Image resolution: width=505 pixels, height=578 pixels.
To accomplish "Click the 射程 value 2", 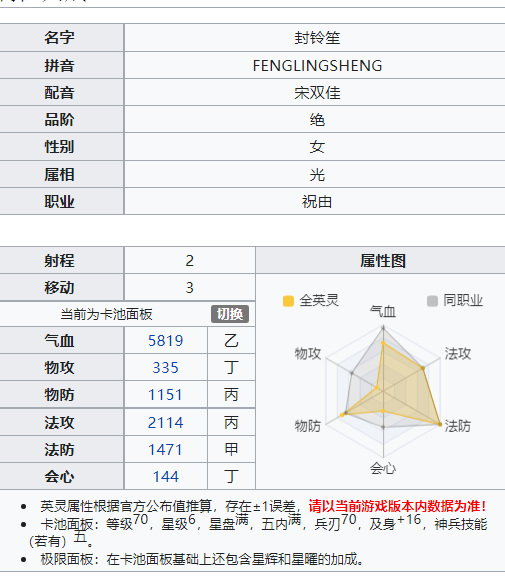I will coord(189,261).
